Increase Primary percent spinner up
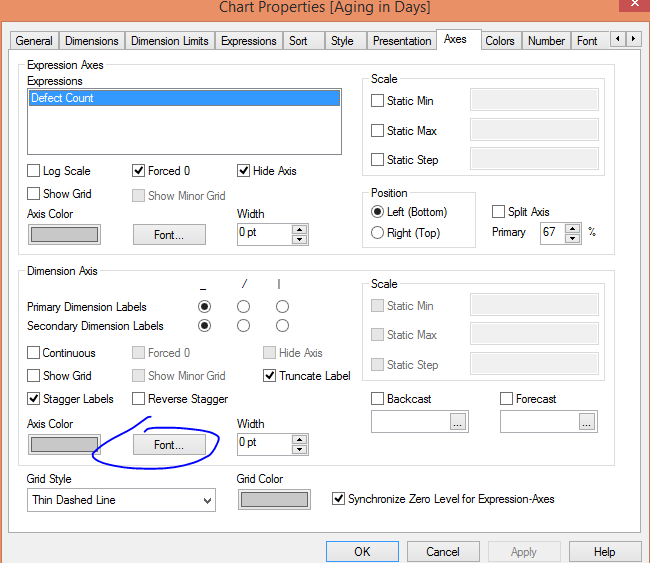This screenshot has width=650, height=563. pos(572,228)
